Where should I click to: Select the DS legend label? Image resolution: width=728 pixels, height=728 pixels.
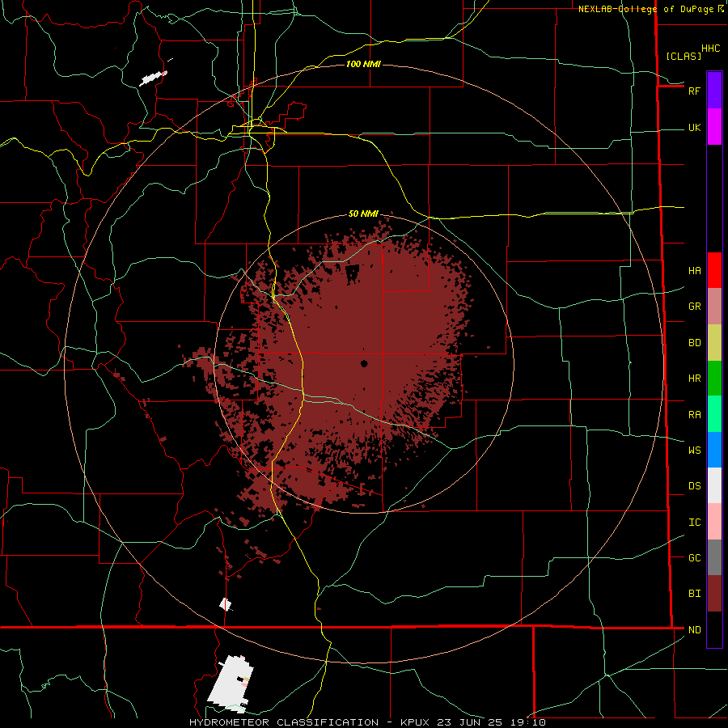pos(694,486)
